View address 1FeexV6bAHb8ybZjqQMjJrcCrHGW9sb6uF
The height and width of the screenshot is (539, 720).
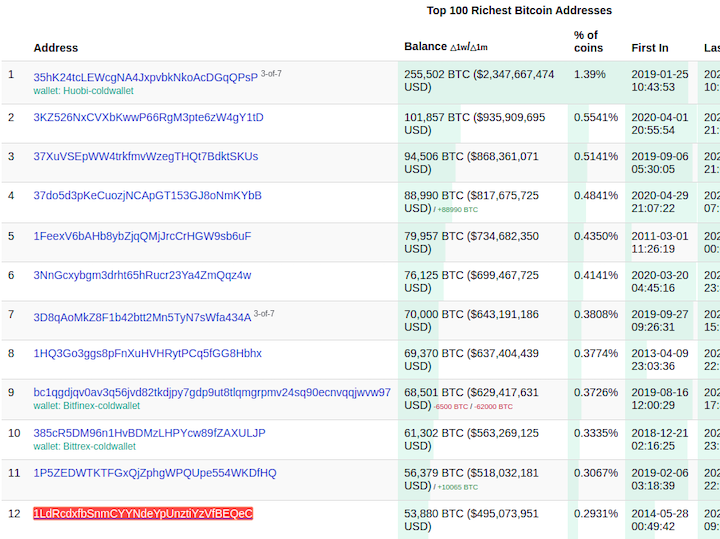[142, 237]
